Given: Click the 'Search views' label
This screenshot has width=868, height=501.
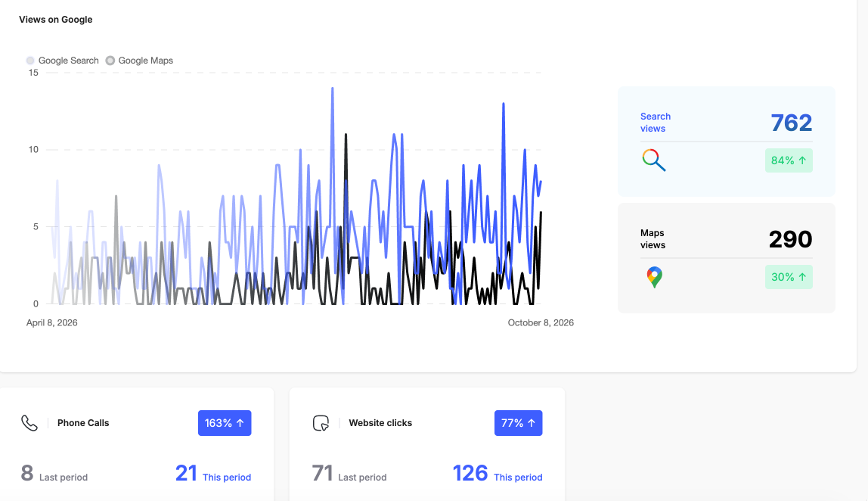Looking at the screenshot, I should coord(656,123).
